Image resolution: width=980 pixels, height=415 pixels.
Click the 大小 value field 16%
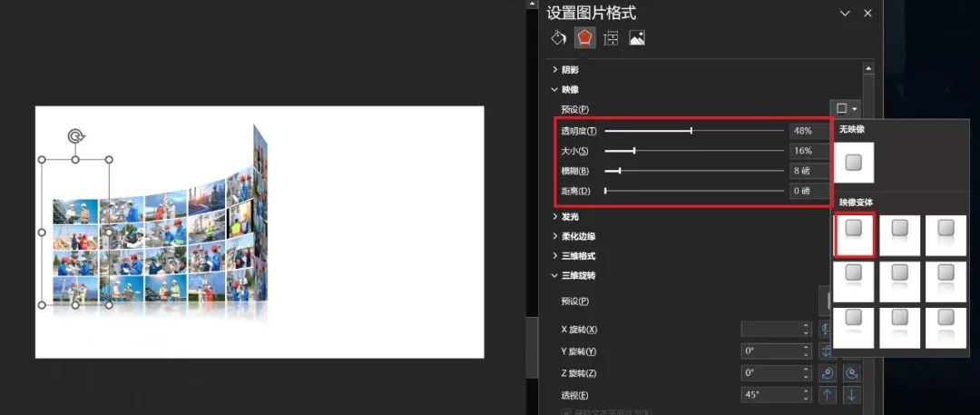809,151
